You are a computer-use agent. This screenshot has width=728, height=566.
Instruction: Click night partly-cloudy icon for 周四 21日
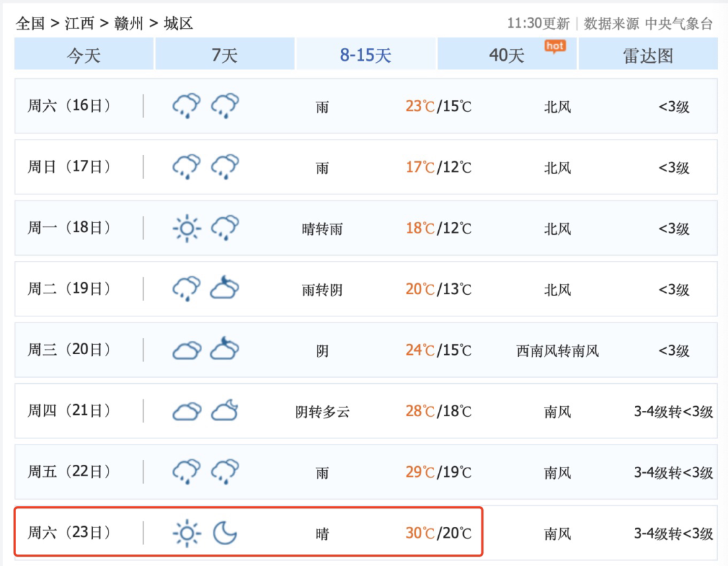point(224,410)
